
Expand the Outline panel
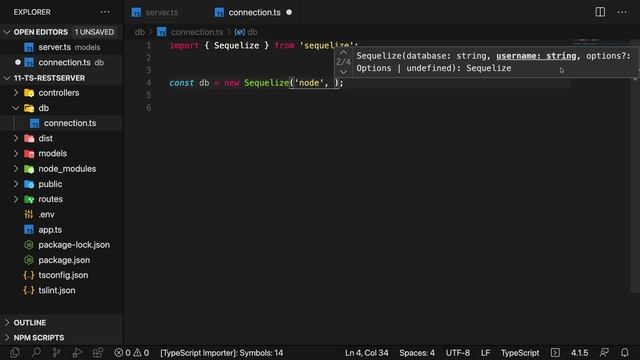click(7, 322)
